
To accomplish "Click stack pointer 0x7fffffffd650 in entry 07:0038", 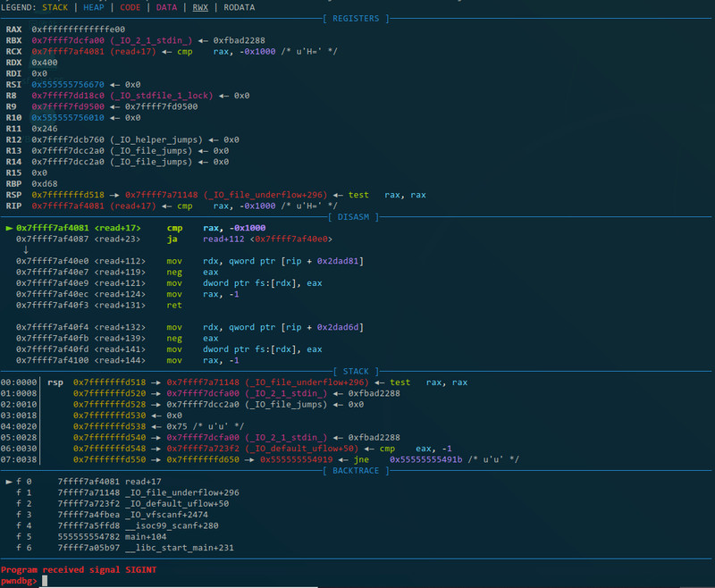I will tap(203, 459).
